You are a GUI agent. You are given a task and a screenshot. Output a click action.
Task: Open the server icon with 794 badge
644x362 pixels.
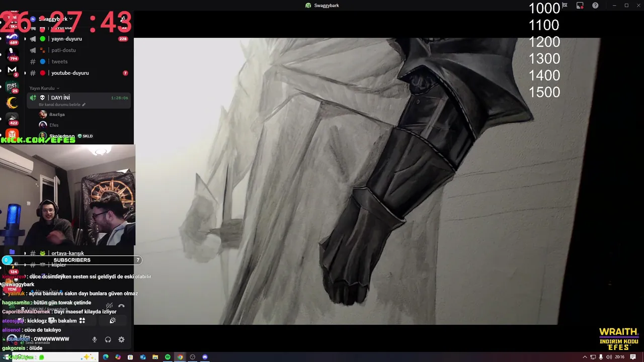[12, 54]
